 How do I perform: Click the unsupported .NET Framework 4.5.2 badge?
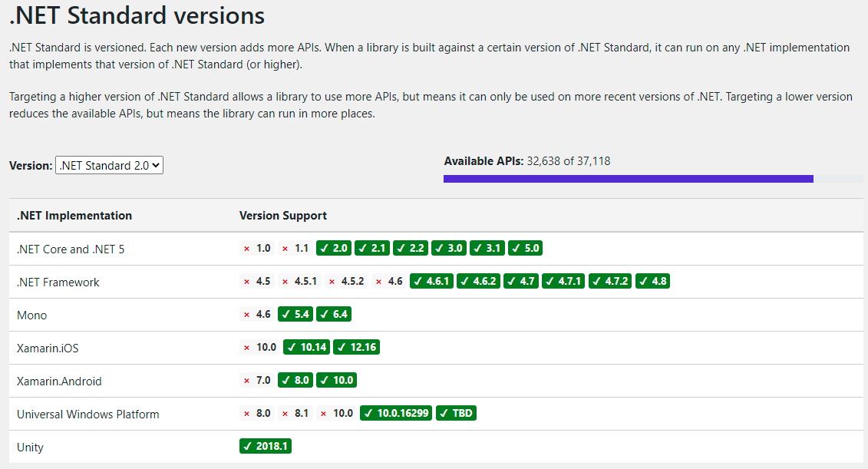pos(346,281)
